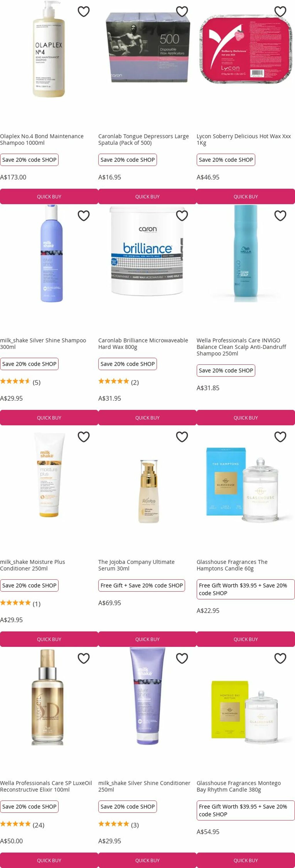This screenshot has width=295, height=868.
Task: Open Wella SP LuxeOil Reconstructive Elixir title
Action: 46,786
